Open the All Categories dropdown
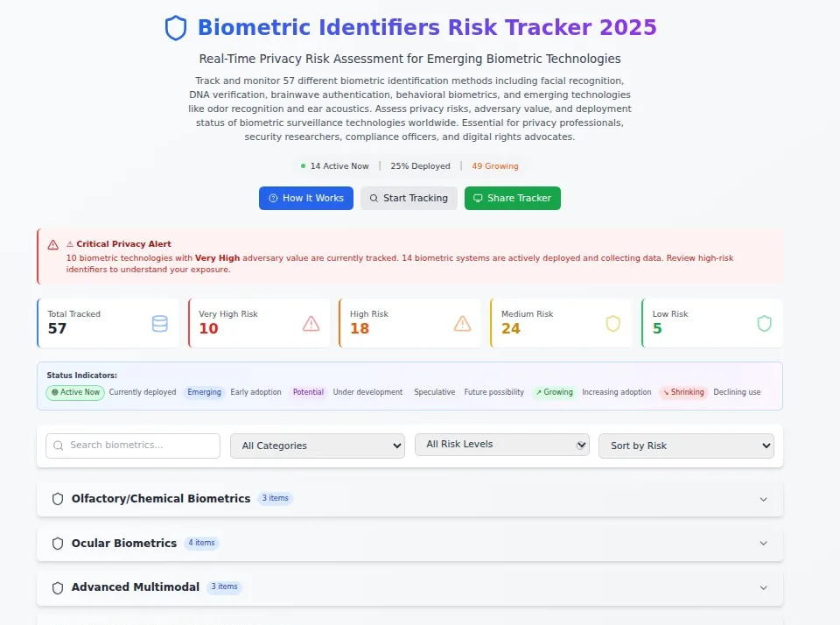This screenshot has width=840, height=625. [318, 446]
